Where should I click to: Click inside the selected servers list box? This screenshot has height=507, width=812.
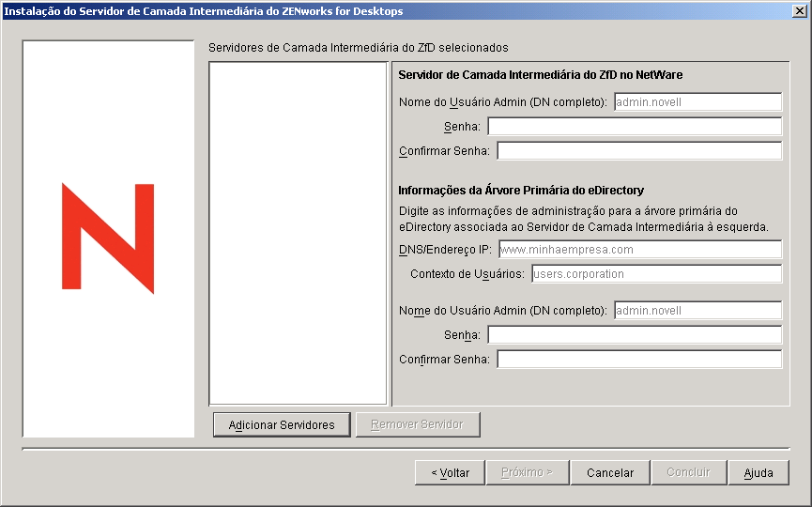(299, 233)
